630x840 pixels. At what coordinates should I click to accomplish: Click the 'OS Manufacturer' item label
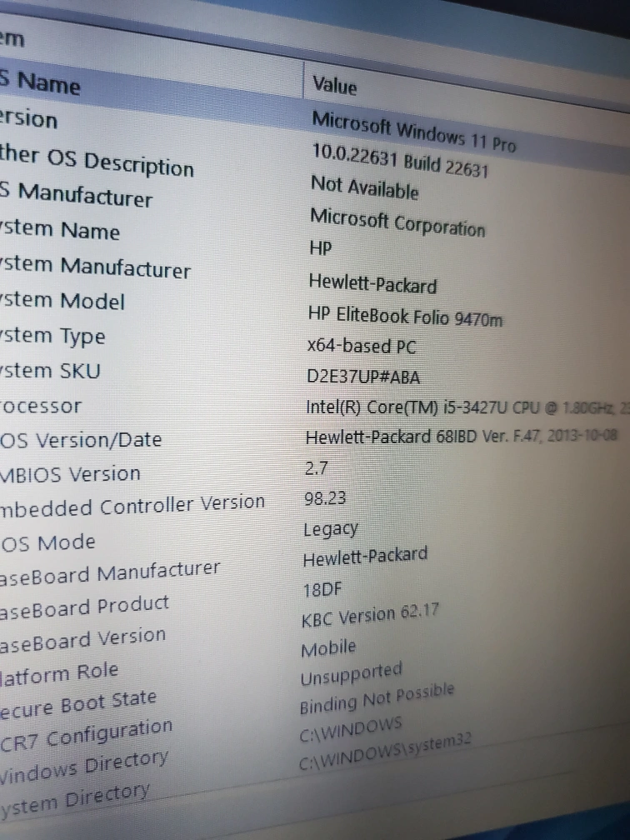[x=76, y=195]
